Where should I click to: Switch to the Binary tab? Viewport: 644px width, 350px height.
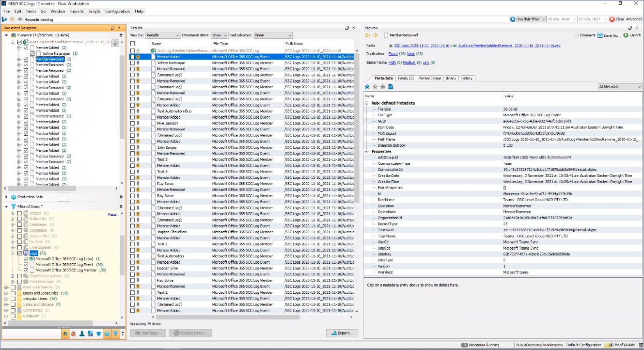click(x=451, y=78)
